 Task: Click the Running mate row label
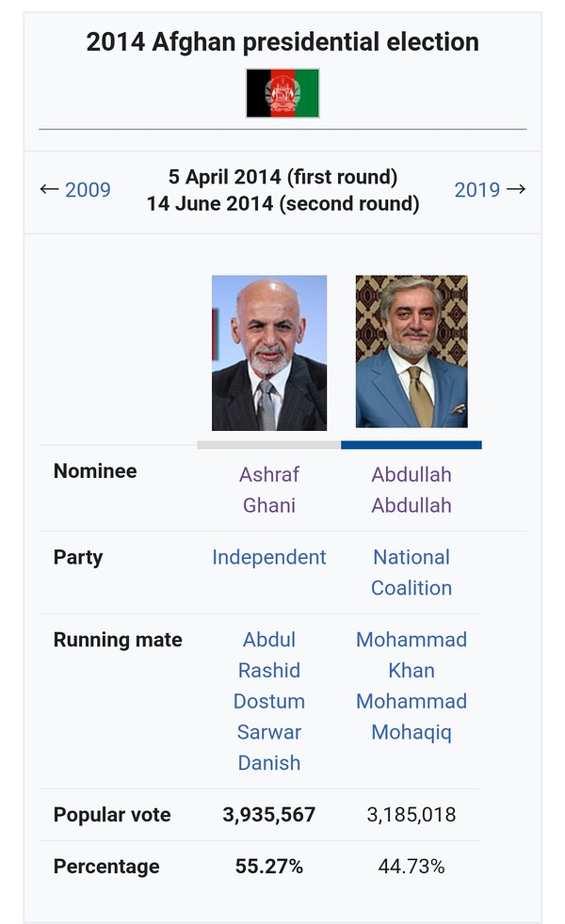click(x=118, y=640)
